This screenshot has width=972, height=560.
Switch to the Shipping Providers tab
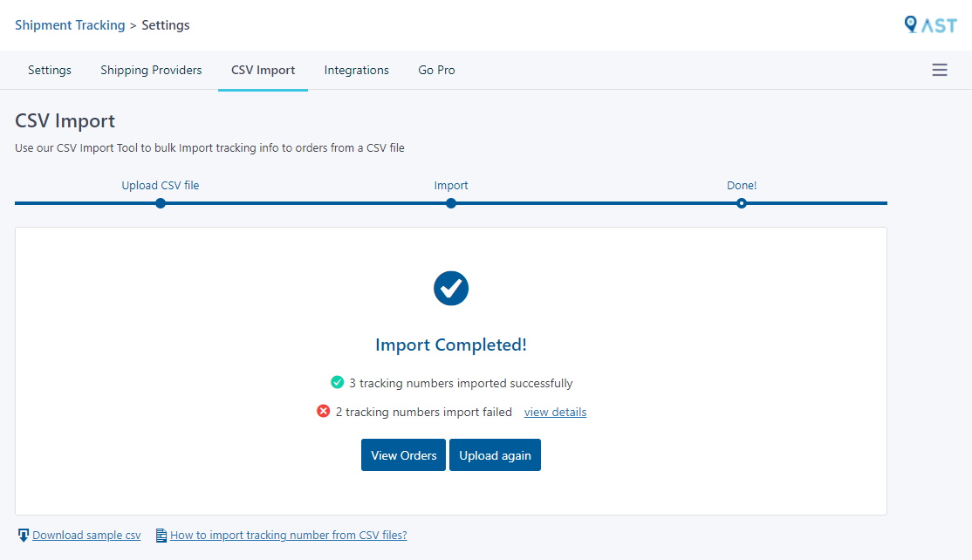tap(150, 70)
